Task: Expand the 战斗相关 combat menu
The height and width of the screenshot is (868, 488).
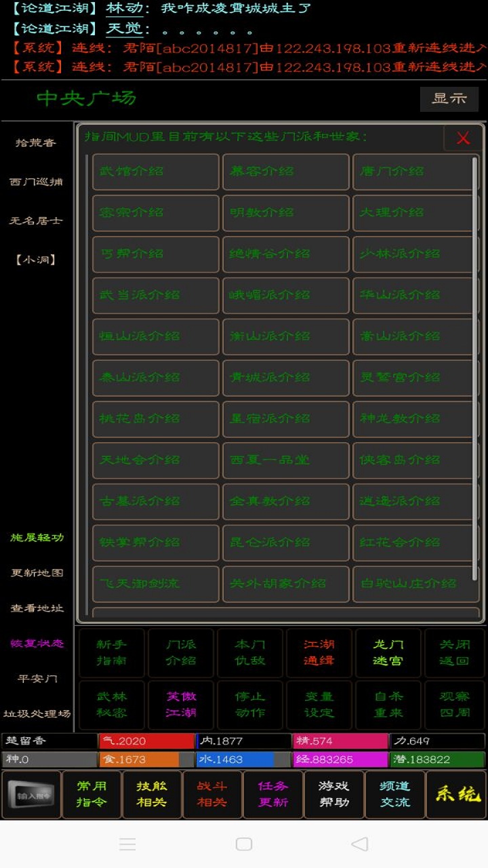Action: click(212, 795)
